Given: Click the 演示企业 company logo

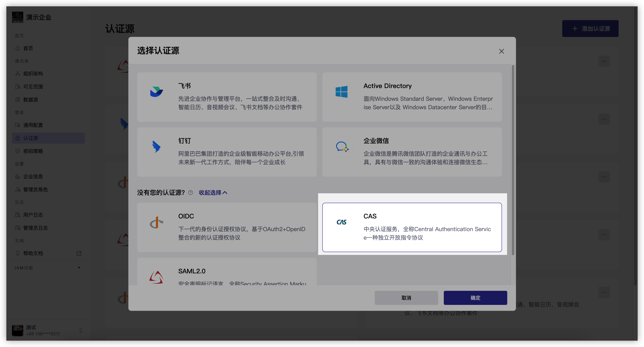Looking at the screenshot, I should [x=17, y=17].
